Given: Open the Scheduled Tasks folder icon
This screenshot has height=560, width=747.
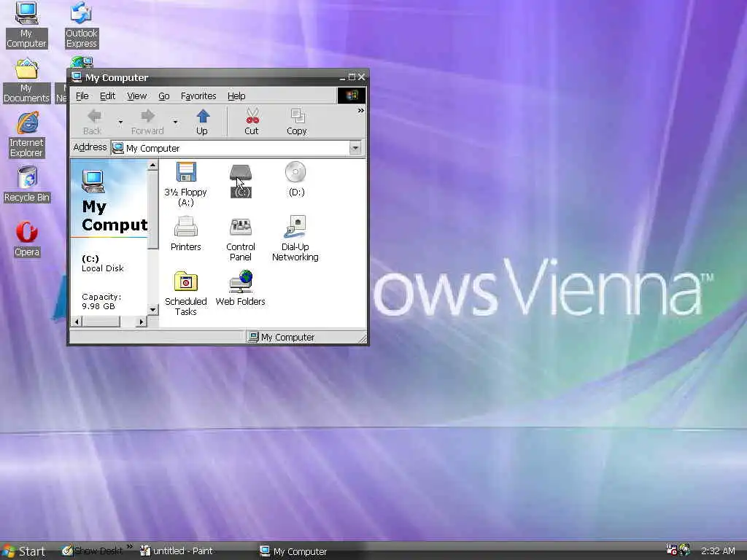Looking at the screenshot, I should pos(186,293).
